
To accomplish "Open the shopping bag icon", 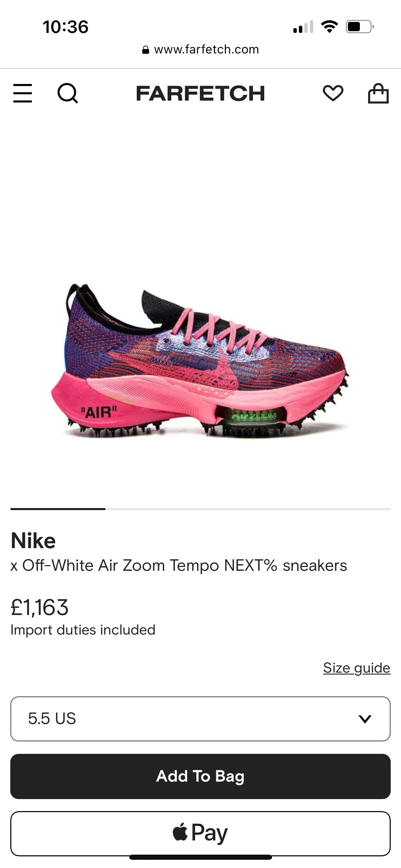I will (x=378, y=93).
